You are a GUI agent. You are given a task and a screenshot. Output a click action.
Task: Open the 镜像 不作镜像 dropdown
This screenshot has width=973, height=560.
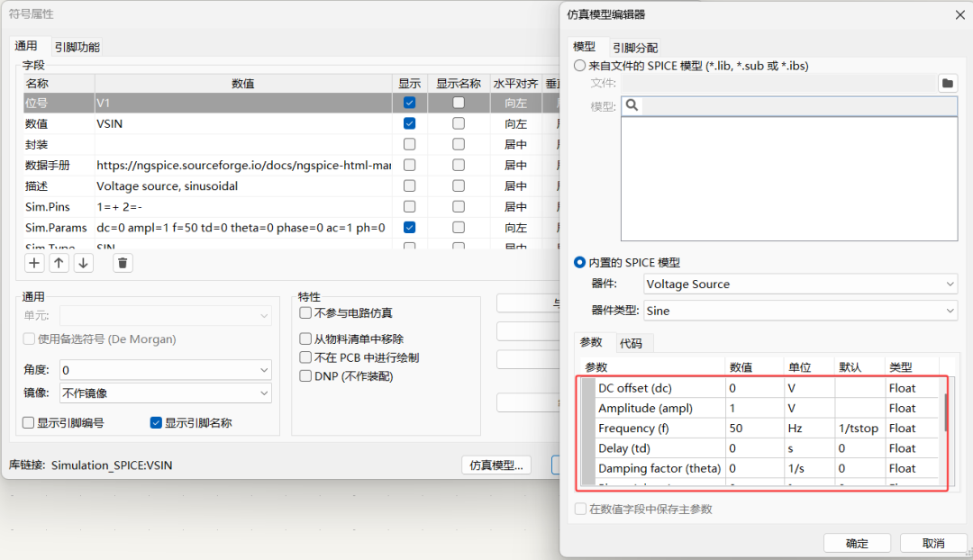click(166, 393)
